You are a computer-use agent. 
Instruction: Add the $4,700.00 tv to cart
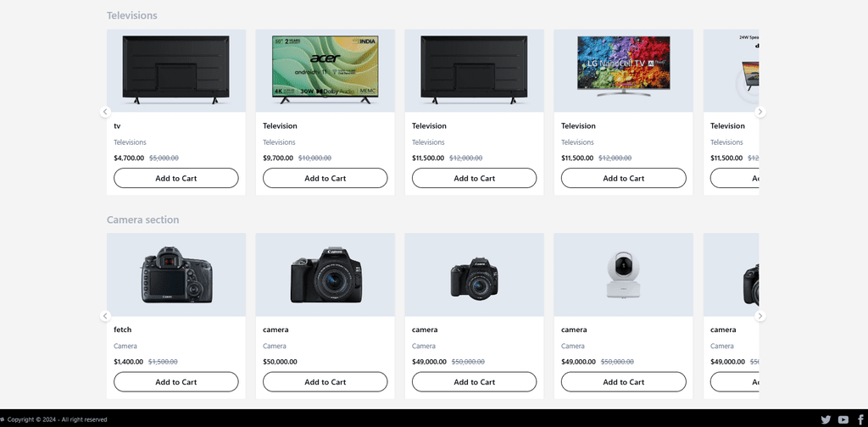point(176,178)
